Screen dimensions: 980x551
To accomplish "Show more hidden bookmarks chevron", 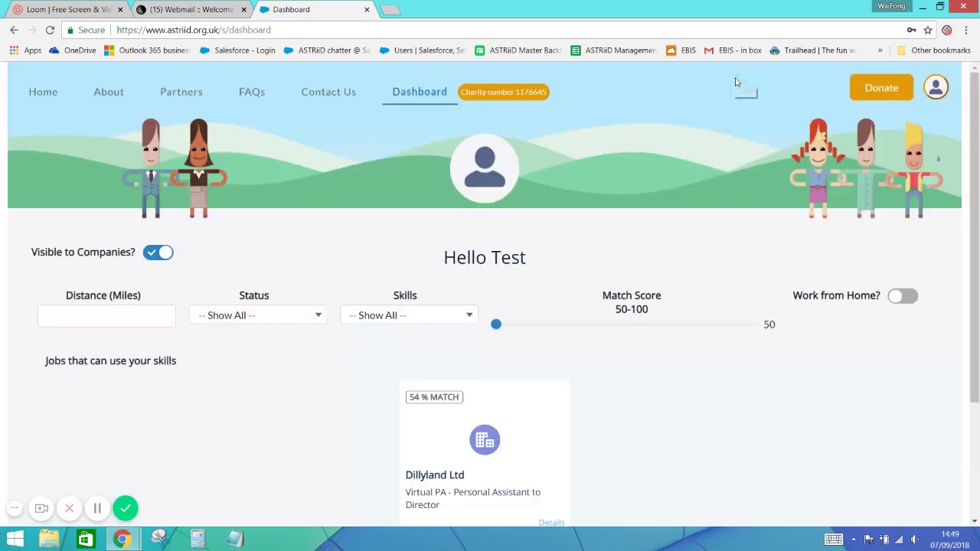I will pos(880,51).
